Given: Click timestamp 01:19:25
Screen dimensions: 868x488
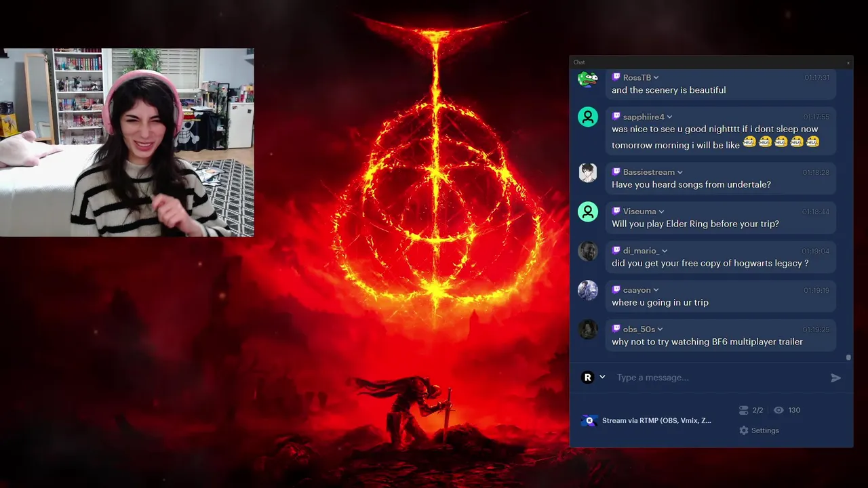Looking at the screenshot, I should coord(816,330).
